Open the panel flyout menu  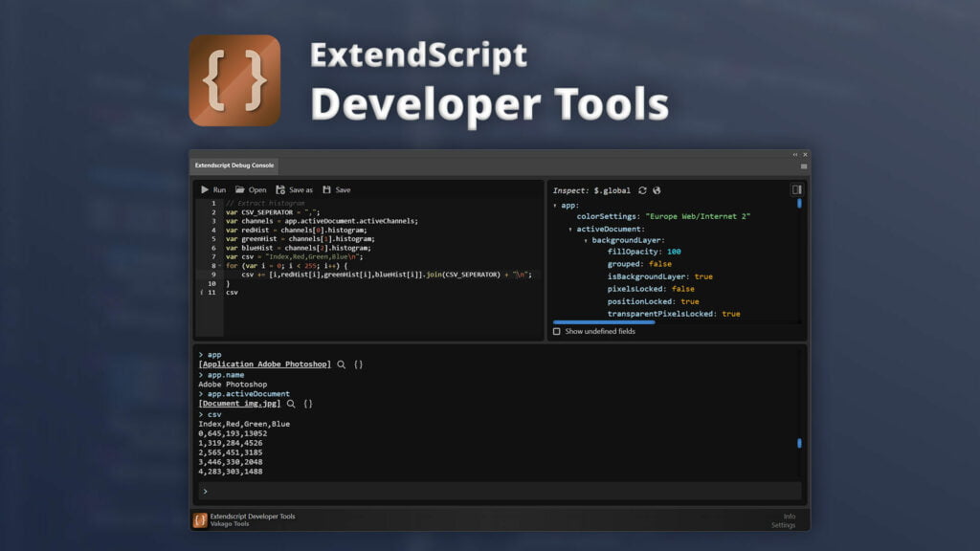(803, 166)
